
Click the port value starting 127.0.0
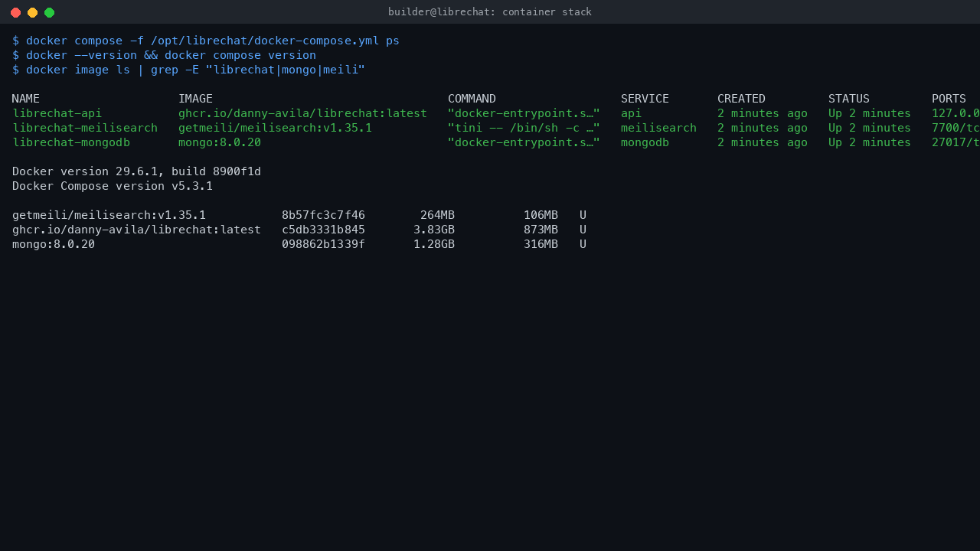click(x=955, y=113)
